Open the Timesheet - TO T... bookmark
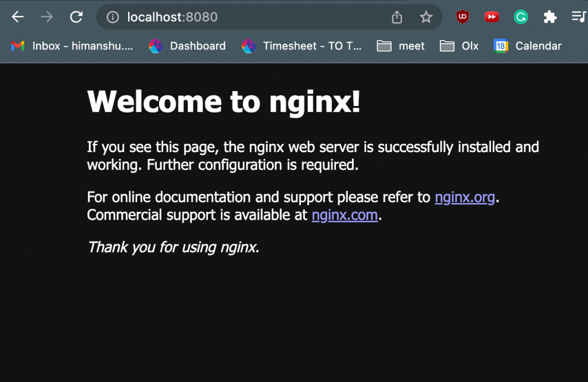588x382 pixels. click(x=303, y=46)
